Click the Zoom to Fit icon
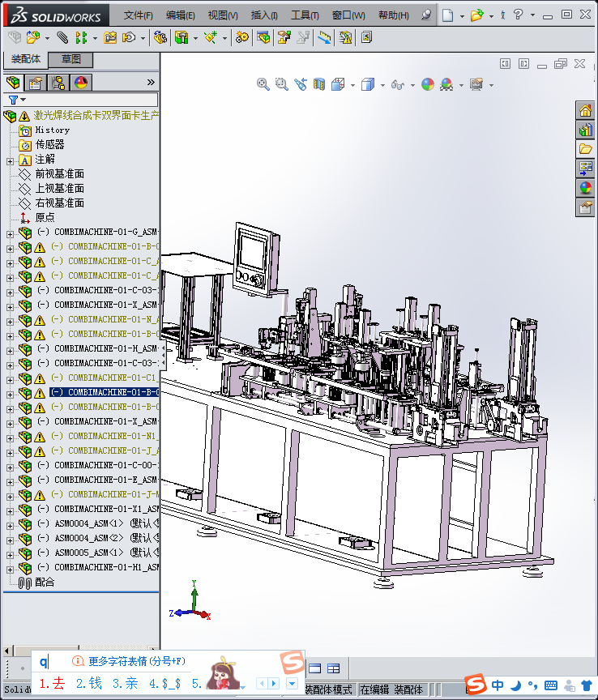Viewport: 598px width, 700px height. pos(263,84)
